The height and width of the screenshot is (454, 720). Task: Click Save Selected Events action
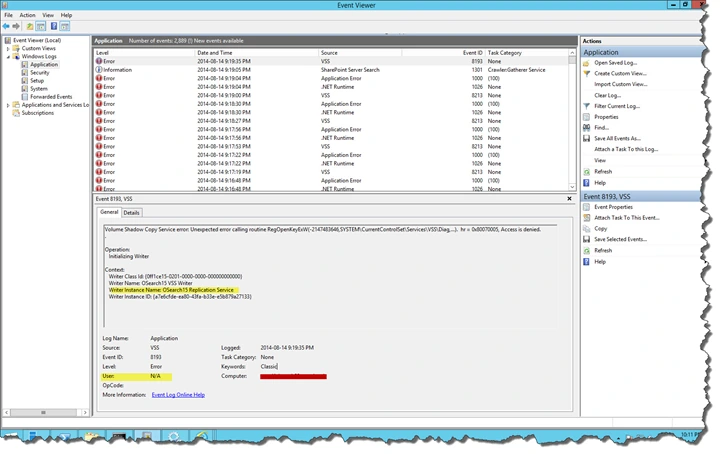click(x=620, y=239)
